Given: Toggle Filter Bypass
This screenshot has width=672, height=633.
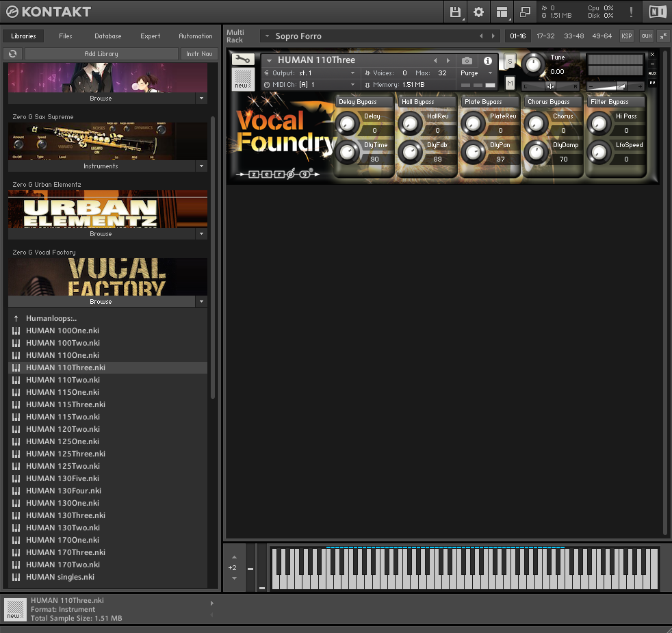Looking at the screenshot, I should pyautogui.click(x=615, y=101).
